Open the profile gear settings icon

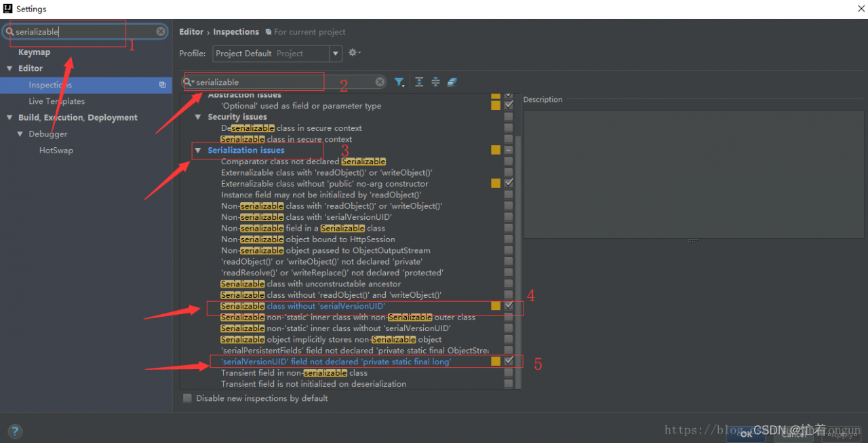pyautogui.click(x=354, y=53)
